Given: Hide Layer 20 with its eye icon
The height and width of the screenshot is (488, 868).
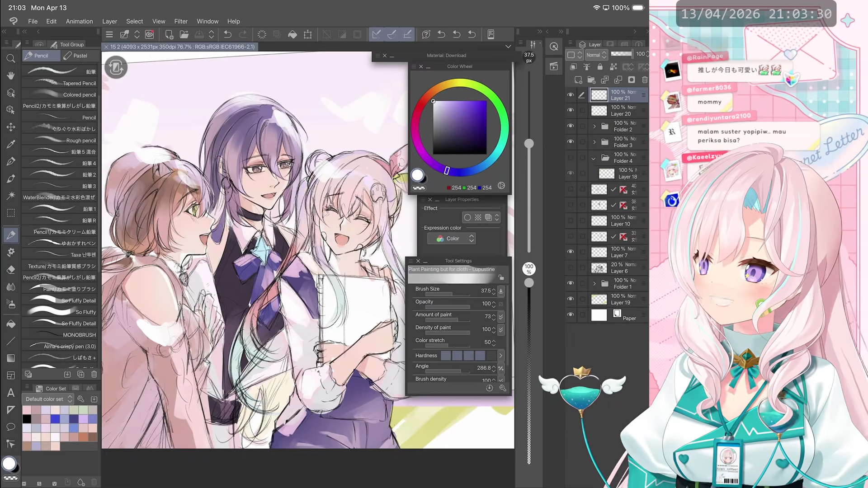Looking at the screenshot, I should click(x=571, y=110).
